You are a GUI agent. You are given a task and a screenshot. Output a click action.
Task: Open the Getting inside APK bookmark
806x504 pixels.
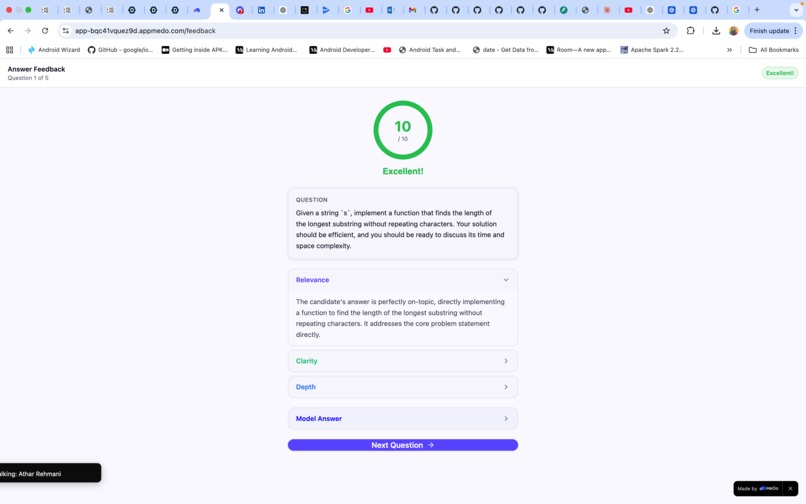point(194,50)
